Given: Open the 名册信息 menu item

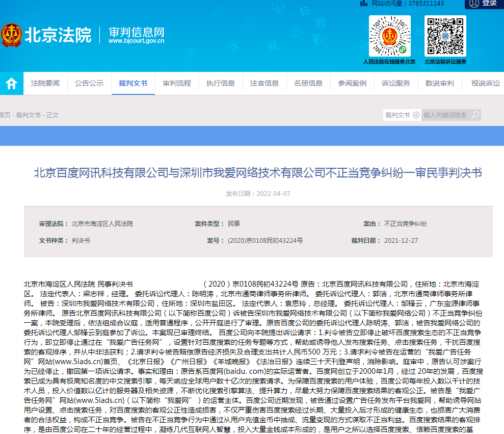Looking at the screenshot, I should 308,83.
